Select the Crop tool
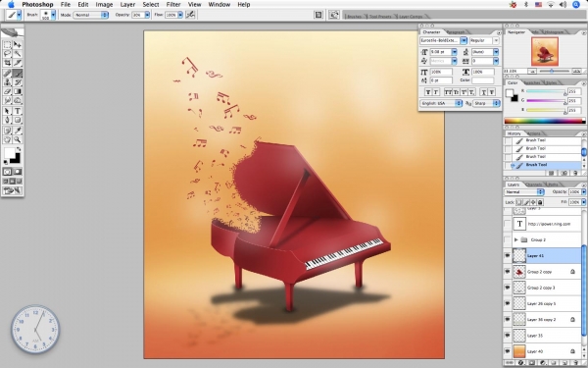The height and width of the screenshot is (368, 588). coord(7,63)
